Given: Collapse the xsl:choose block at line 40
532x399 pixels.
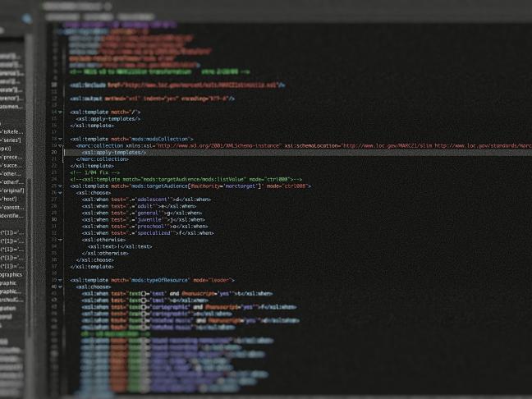Looking at the screenshot, I should click(x=61, y=287).
